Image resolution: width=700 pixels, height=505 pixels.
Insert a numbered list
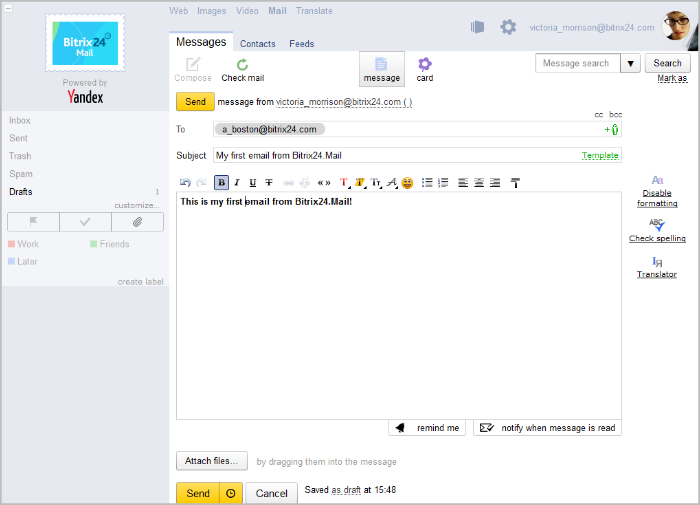pos(443,183)
